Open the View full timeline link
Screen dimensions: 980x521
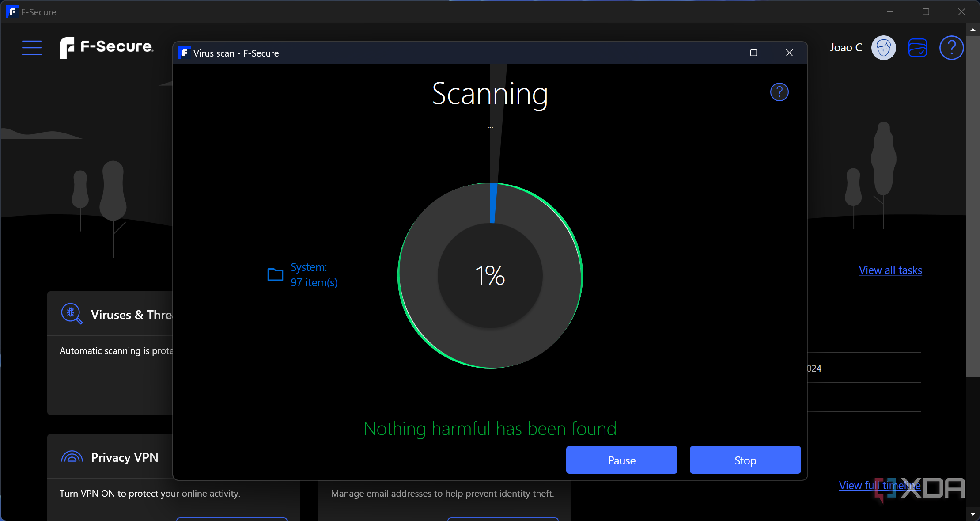point(879,485)
